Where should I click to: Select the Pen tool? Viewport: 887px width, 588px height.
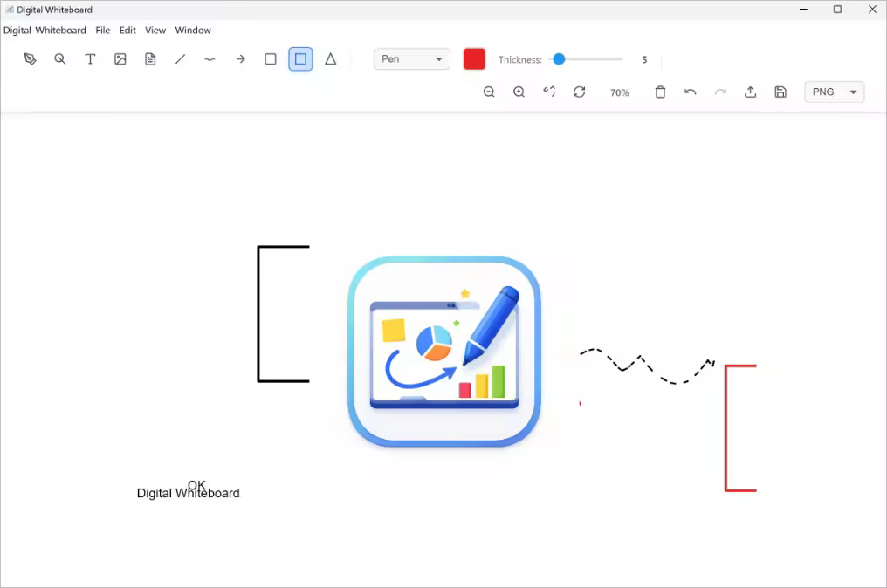click(30, 58)
